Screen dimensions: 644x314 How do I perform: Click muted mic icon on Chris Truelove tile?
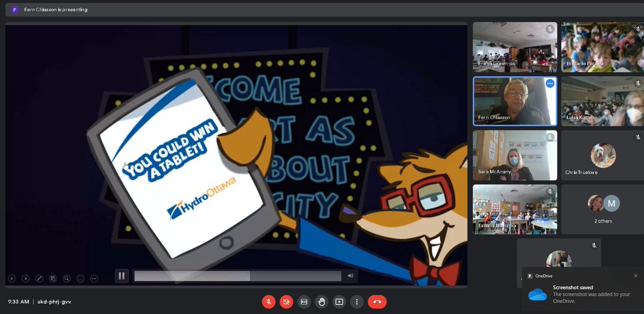click(638, 138)
